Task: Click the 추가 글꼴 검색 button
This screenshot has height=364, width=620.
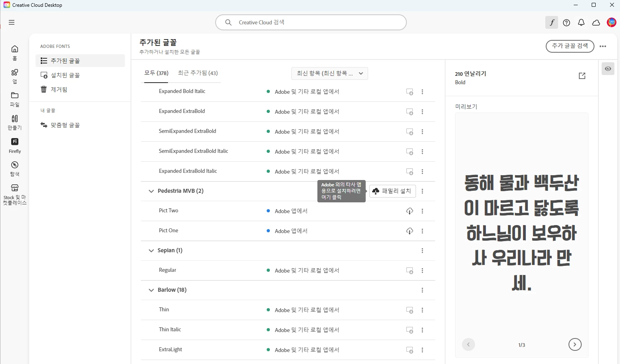Action: point(570,46)
